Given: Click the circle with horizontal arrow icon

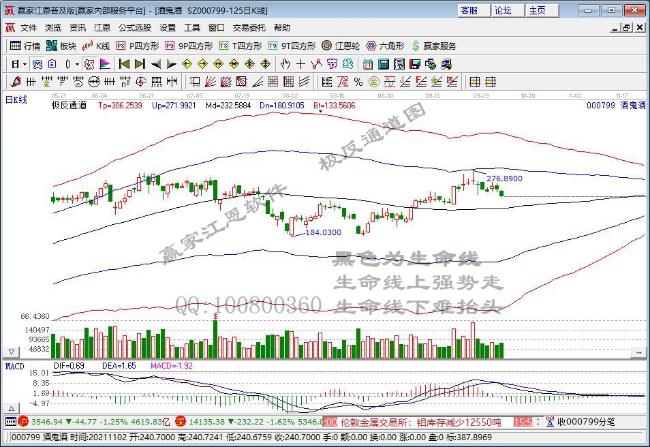Looking at the screenshot, I should 94,82.
